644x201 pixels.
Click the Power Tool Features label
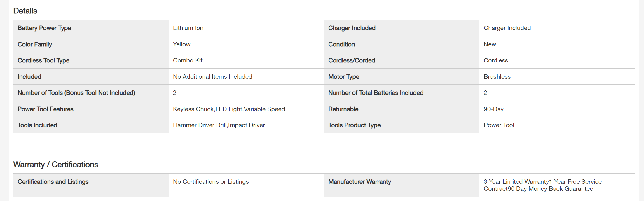tap(46, 109)
